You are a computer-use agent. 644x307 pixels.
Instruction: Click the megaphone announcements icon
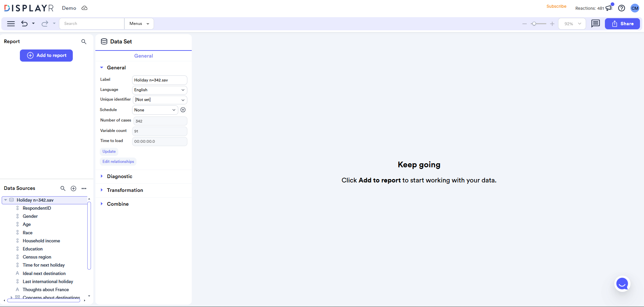609,8
